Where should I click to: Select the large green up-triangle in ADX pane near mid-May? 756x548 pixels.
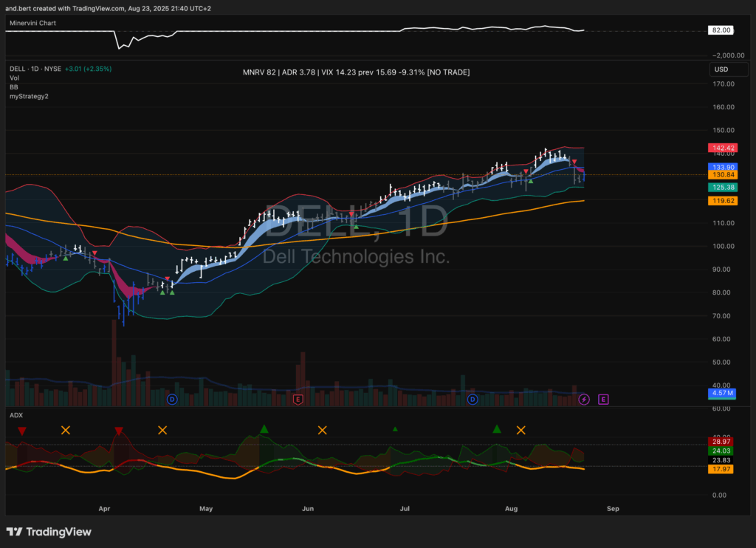[264, 428]
